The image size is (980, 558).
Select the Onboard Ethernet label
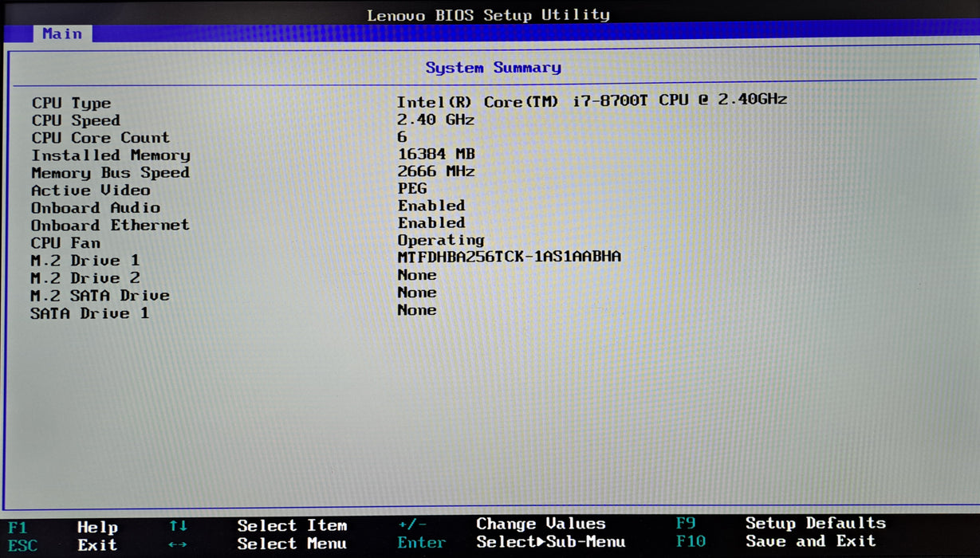pyautogui.click(x=110, y=226)
